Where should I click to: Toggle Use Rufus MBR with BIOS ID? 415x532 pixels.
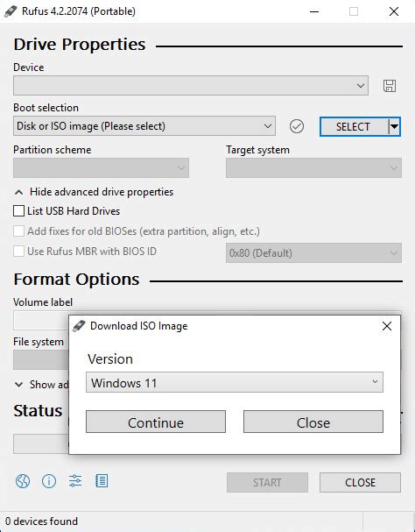18,252
